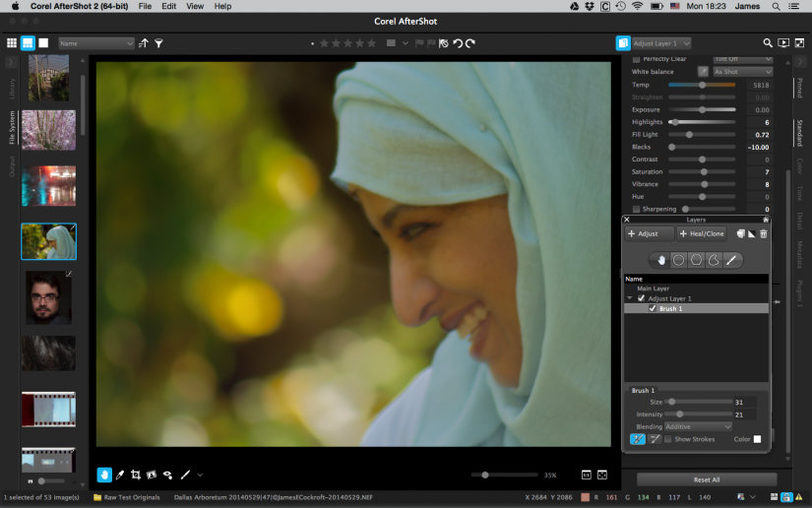Rotate the image clockwise
The image size is (812, 508).
coord(470,43)
